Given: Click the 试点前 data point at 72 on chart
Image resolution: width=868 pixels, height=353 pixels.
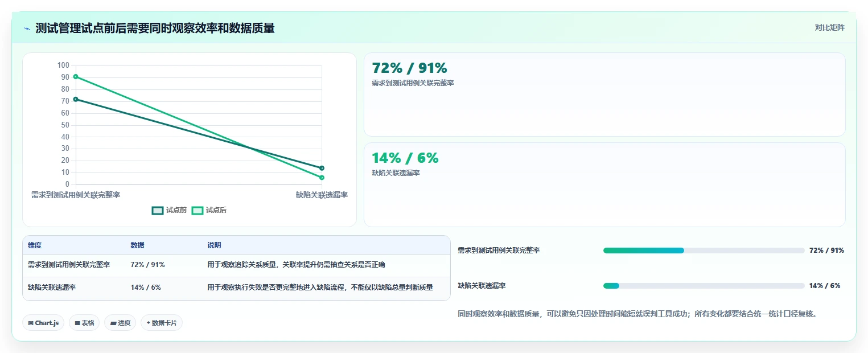Looking at the screenshot, I should tap(76, 99).
